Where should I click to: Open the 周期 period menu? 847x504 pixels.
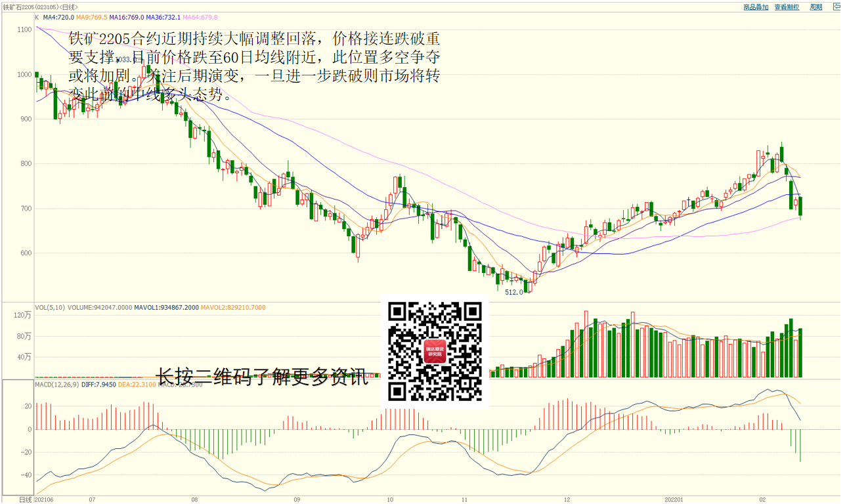pos(815,7)
